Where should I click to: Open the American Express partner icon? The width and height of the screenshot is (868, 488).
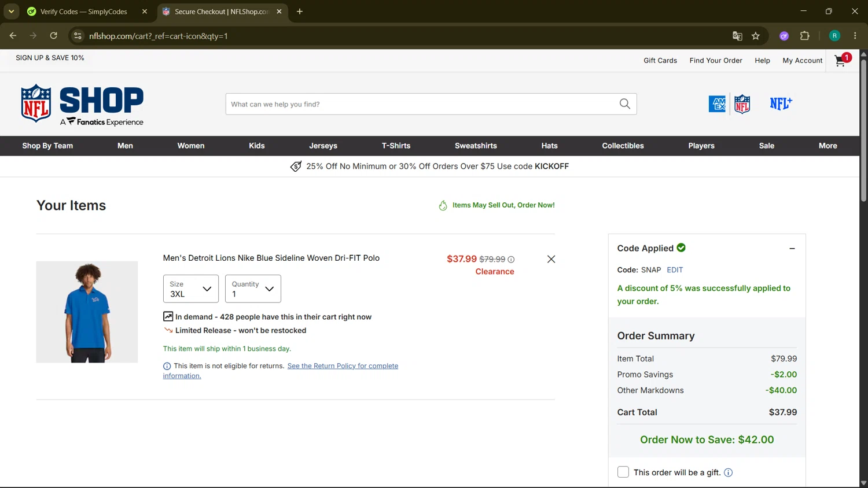pos(717,104)
